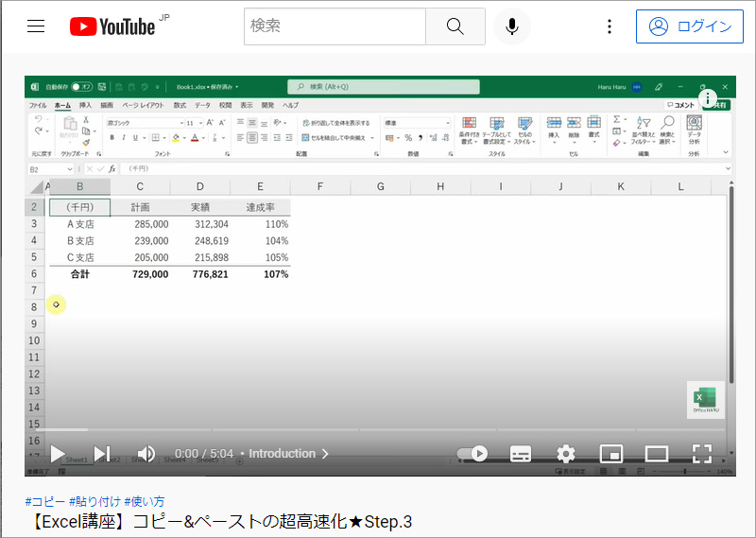Open the Excel ページレイアウト tab

pyautogui.click(x=143, y=105)
